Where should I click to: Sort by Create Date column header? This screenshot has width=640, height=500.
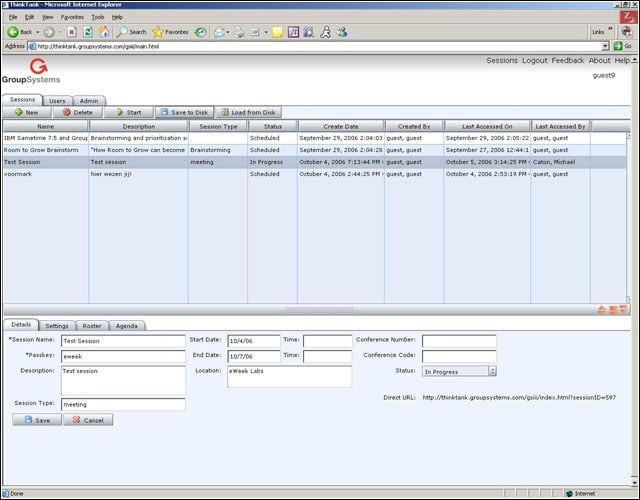pyautogui.click(x=341, y=127)
